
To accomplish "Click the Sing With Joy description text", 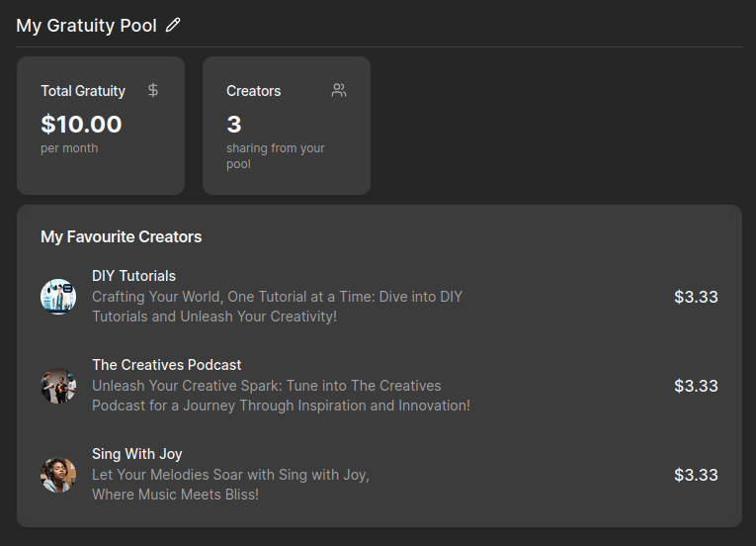I will pos(230,485).
